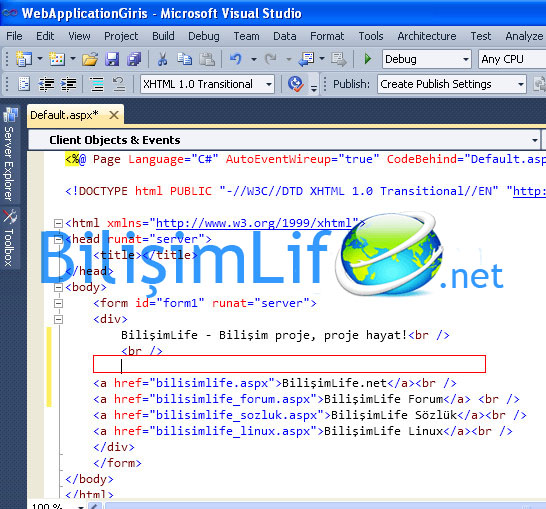Collapse the form tag outline node
This screenshot has height=509, width=546.
click(58, 304)
